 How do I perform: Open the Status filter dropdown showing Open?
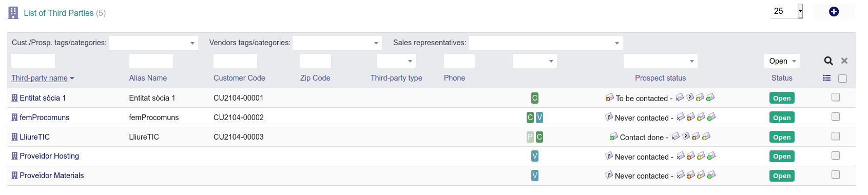pyautogui.click(x=782, y=61)
